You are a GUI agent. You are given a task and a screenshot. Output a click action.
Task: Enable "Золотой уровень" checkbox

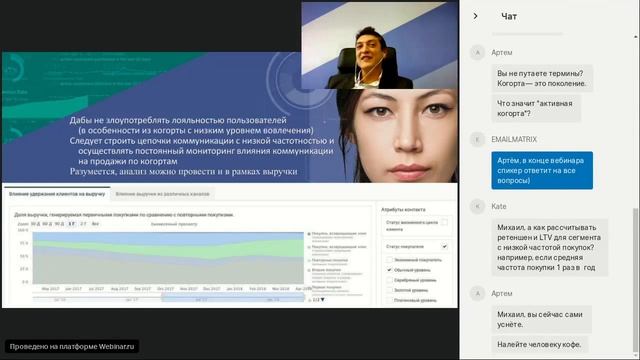click(x=389, y=290)
